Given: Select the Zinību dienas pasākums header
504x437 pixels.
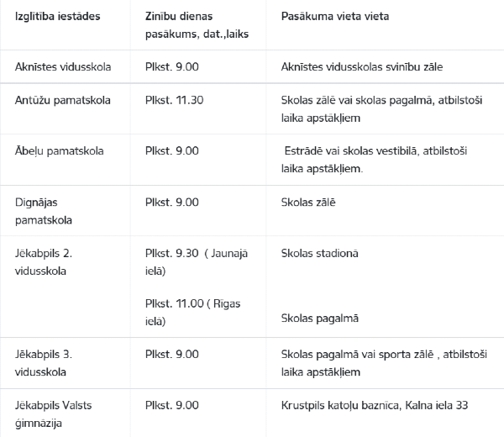Looking at the screenshot, I should 197,25.
